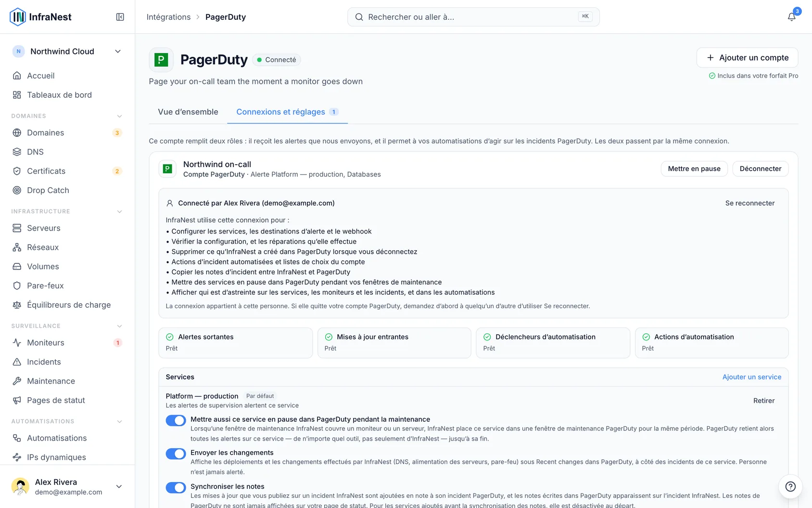Click Ajouter un service link
Screen dimensions: 812x508
pos(752,377)
